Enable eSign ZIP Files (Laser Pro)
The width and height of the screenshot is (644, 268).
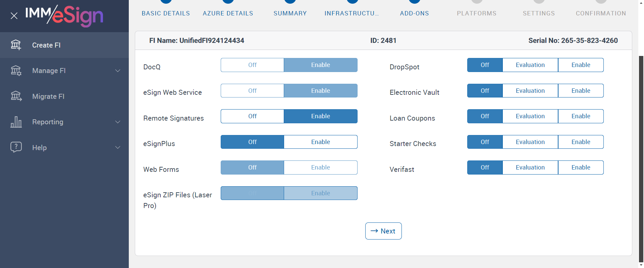point(321,193)
